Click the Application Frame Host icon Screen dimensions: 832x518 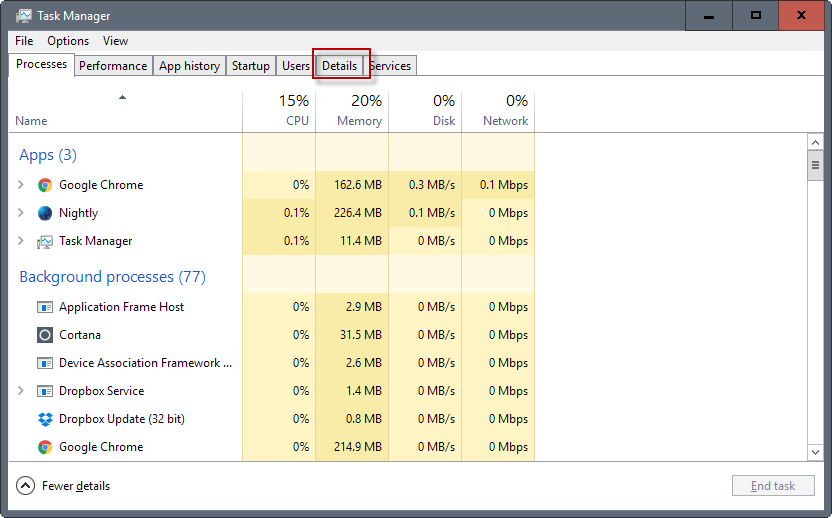click(45, 307)
